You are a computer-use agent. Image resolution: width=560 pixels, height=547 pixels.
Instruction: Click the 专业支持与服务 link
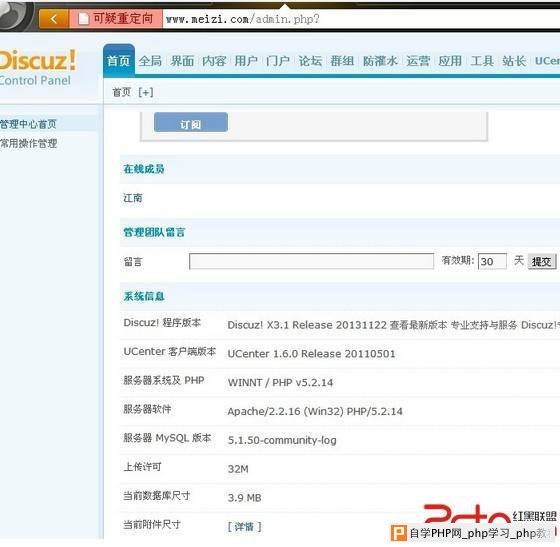pyautogui.click(x=484, y=325)
